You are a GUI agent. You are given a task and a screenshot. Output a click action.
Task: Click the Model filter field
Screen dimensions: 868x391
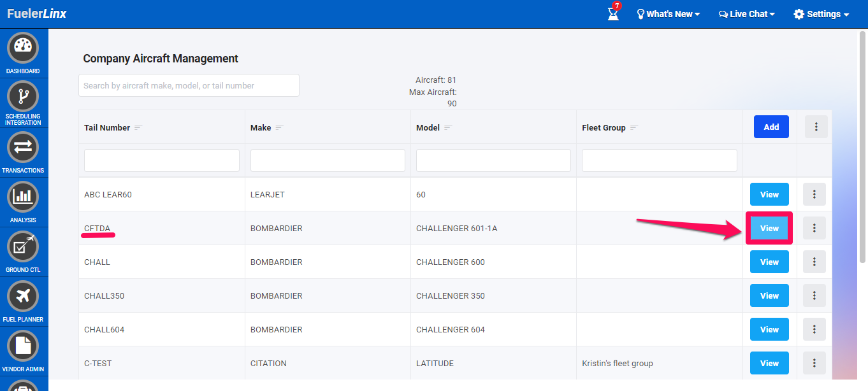pyautogui.click(x=493, y=160)
